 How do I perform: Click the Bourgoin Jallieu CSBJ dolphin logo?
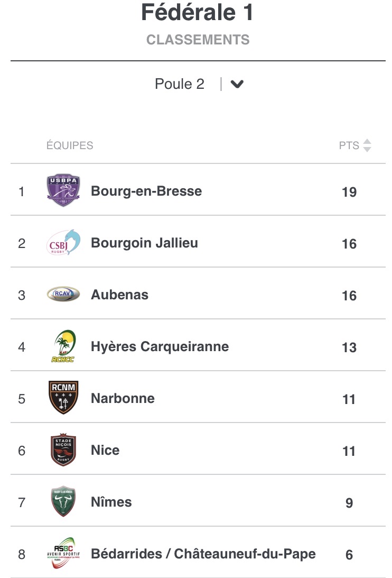coord(63,243)
